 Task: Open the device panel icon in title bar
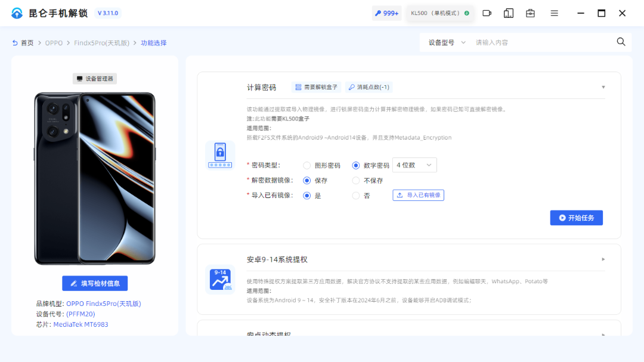pos(509,13)
